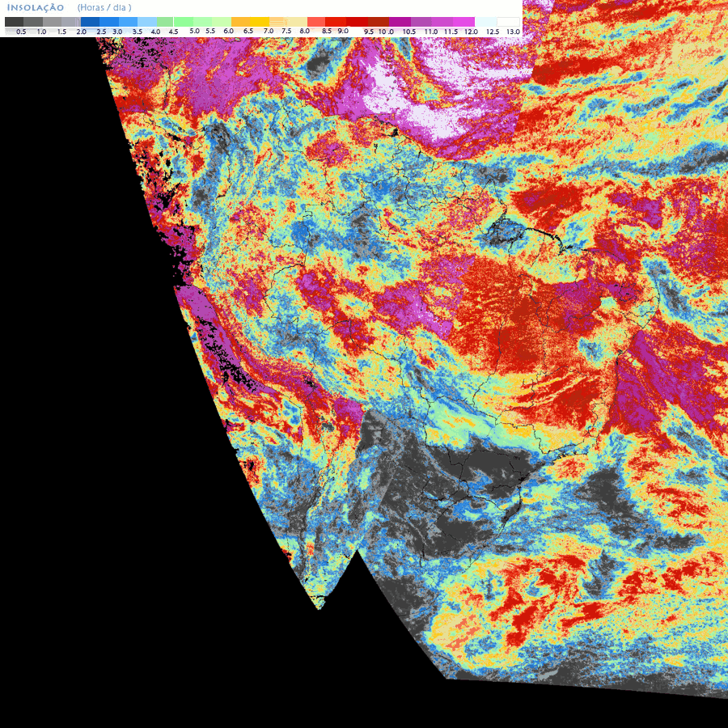Viewport: 728px width, 728px height.
Task: Click the 8.0 legend value
Action: (x=305, y=31)
